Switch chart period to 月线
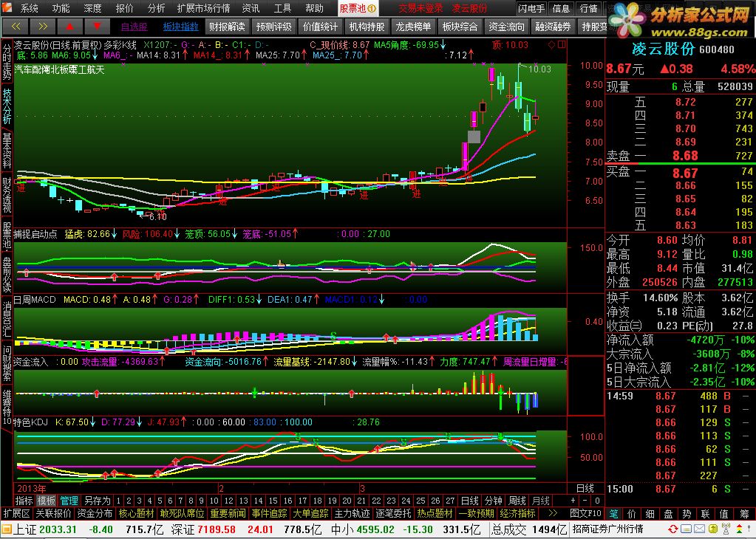The width and height of the screenshot is (756, 539). (x=540, y=501)
